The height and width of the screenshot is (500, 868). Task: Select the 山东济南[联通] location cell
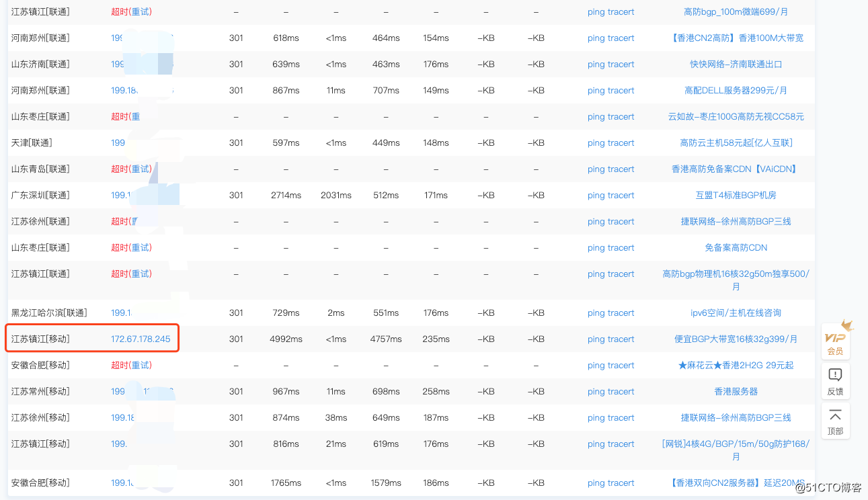tap(40, 64)
